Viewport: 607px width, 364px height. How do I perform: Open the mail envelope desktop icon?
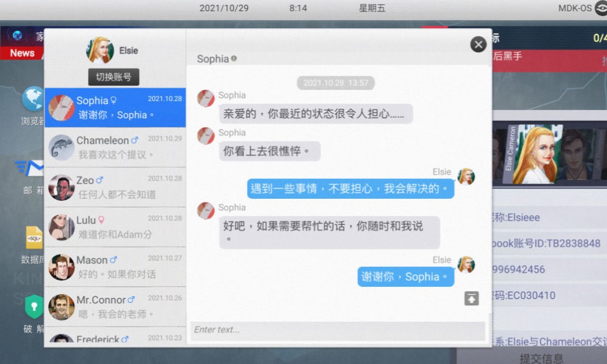30,168
